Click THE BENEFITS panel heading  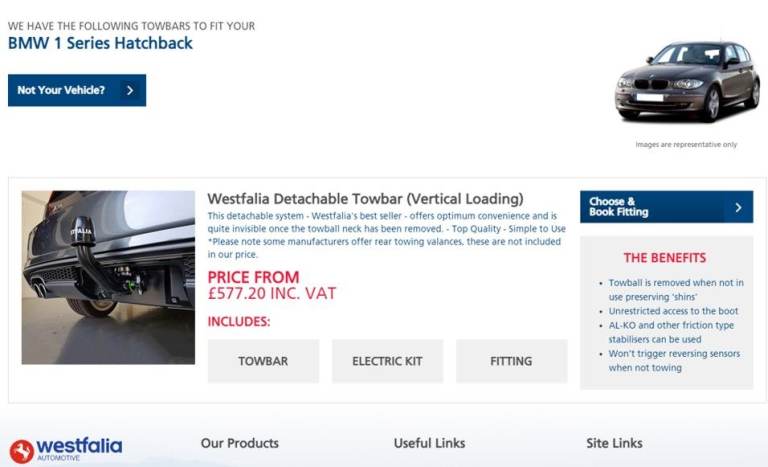[665, 257]
